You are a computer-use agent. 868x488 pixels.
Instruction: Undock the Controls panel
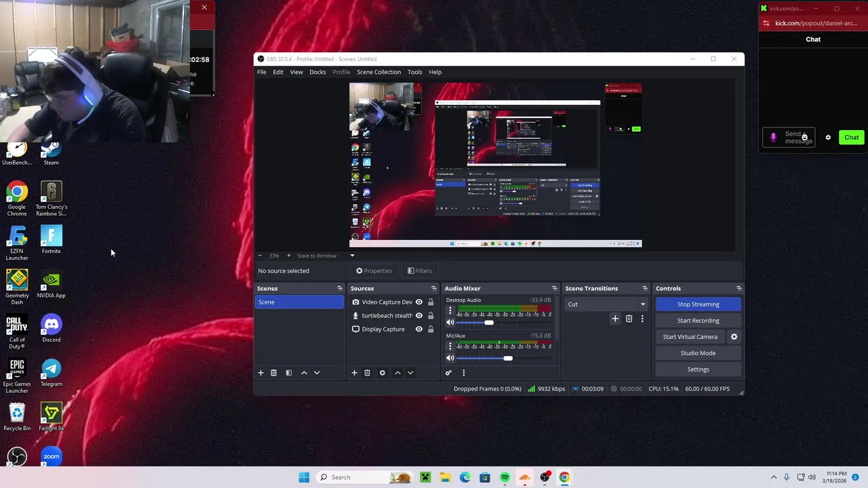click(x=738, y=289)
